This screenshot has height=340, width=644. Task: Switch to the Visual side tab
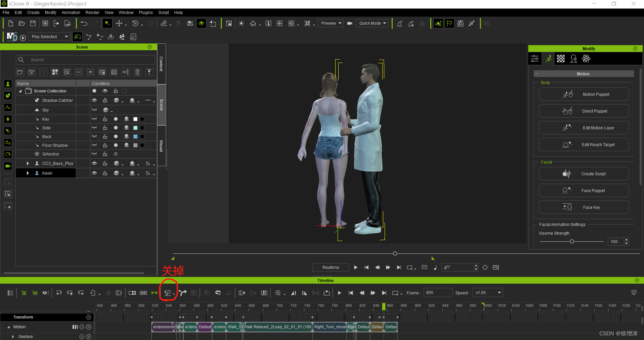pyautogui.click(x=161, y=146)
